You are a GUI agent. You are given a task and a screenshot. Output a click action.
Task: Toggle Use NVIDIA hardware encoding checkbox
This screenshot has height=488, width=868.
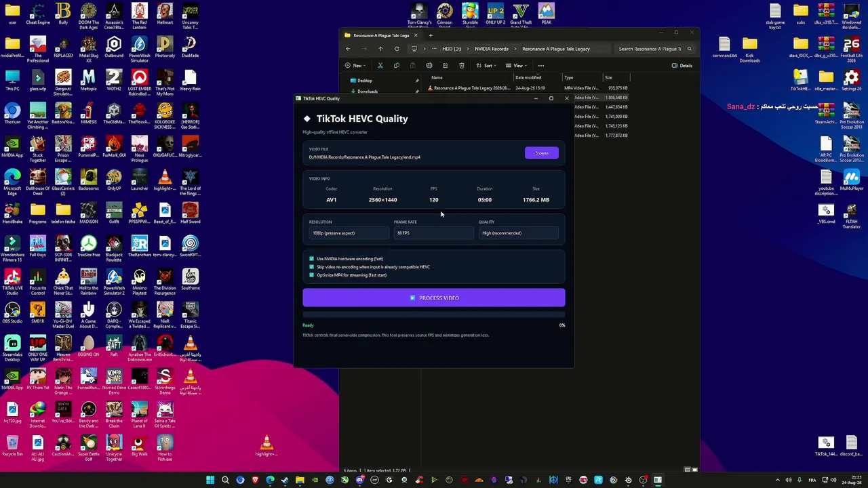(312, 259)
